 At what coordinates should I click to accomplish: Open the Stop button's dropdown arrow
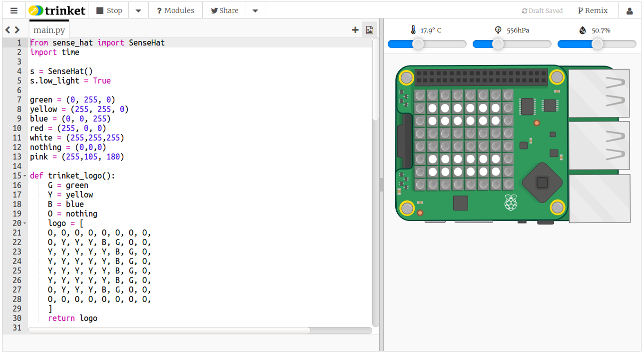point(138,9)
